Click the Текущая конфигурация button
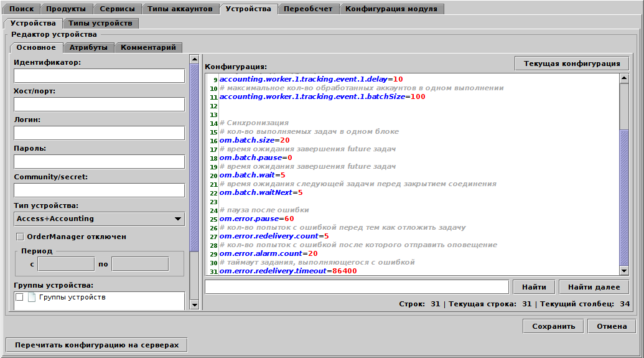The image size is (644, 358). click(x=572, y=64)
